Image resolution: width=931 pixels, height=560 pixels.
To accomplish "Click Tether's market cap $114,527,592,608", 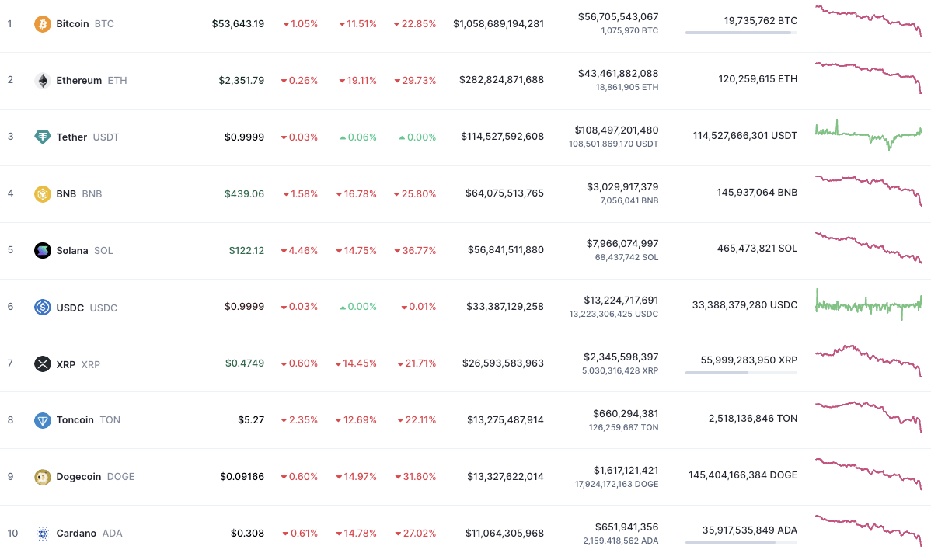I will 502,137.
